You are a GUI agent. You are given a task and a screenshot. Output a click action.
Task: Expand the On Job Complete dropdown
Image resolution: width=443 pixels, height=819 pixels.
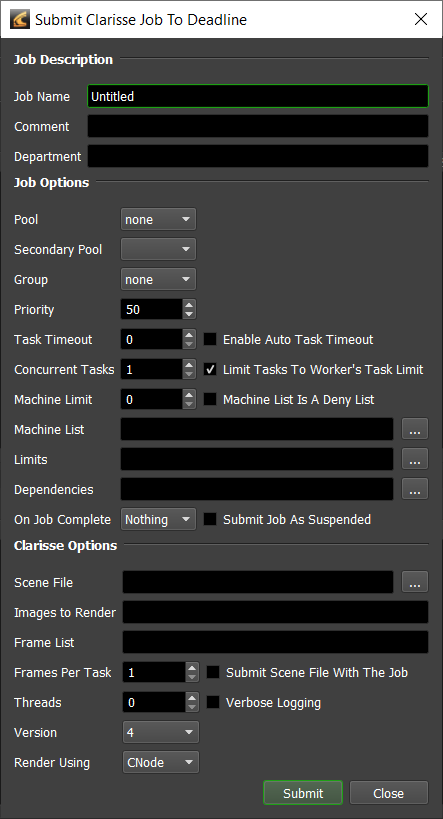point(158,519)
